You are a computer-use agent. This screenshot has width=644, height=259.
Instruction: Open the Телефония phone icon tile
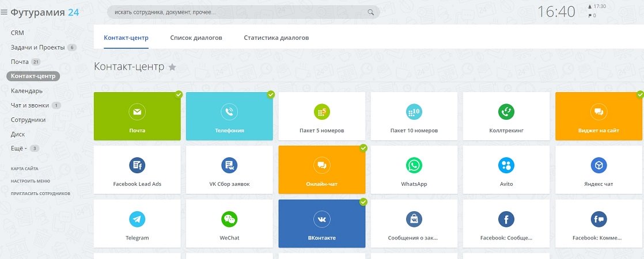coord(229,112)
